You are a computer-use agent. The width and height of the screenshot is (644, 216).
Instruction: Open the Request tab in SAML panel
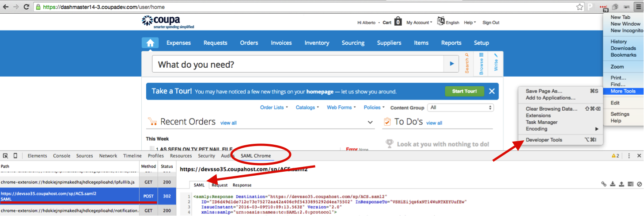220,185
